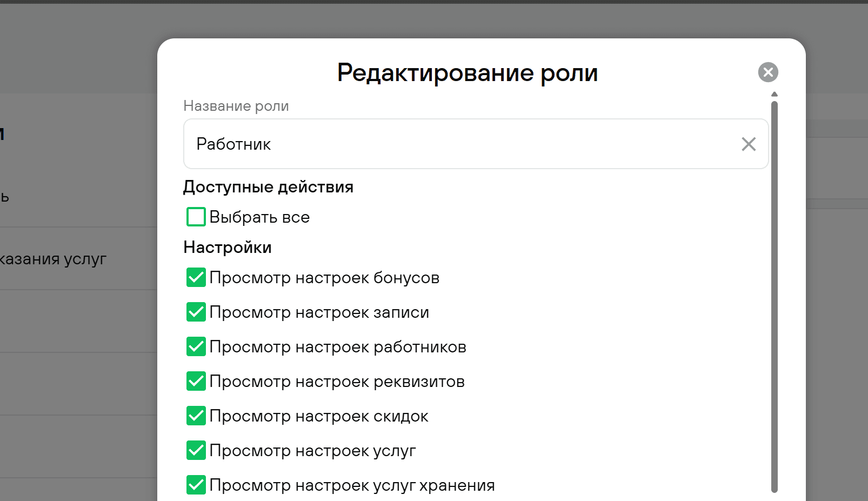
Task: Click the "Настройки" section header
Action: (x=227, y=247)
